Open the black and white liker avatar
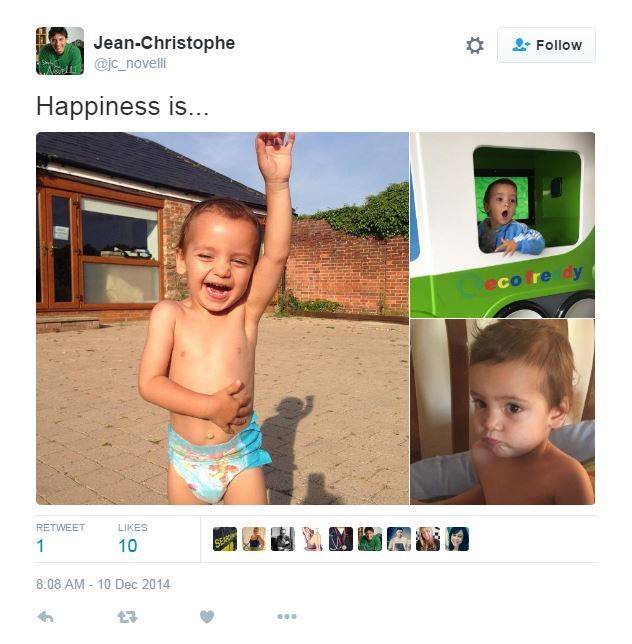This screenshot has height=644, width=632. pyautogui.click(x=283, y=539)
